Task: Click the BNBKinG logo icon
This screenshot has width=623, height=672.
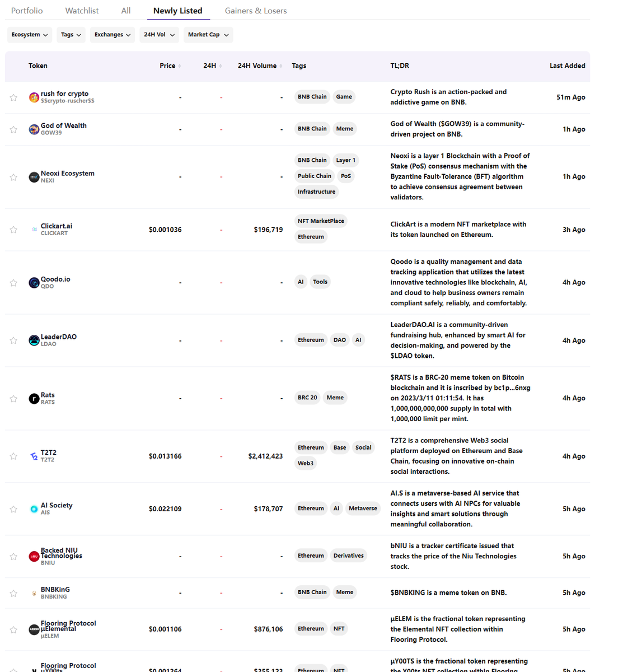Action: click(34, 593)
